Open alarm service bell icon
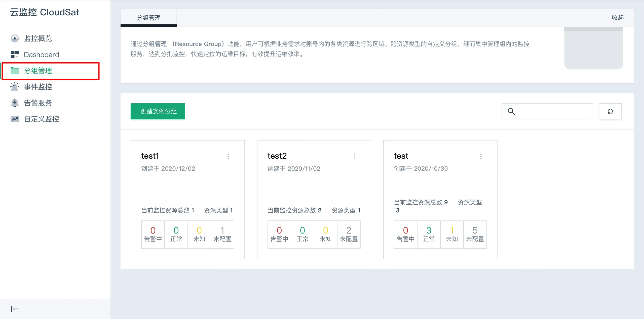Image resolution: width=644 pixels, height=319 pixels. coord(15,103)
